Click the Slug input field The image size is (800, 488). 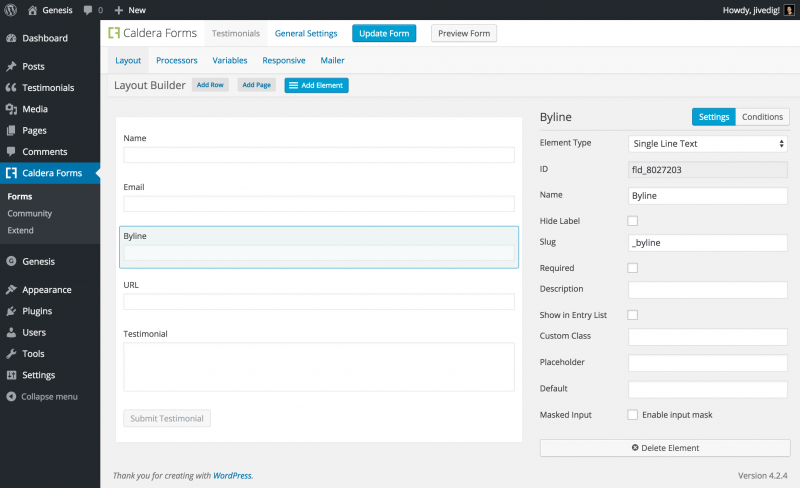pyautogui.click(x=708, y=243)
